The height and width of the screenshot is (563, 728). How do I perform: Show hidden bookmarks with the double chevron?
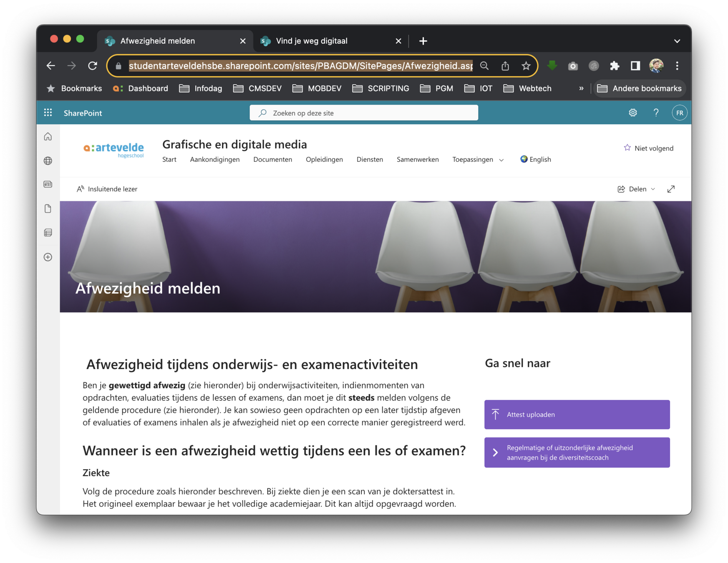coord(581,88)
